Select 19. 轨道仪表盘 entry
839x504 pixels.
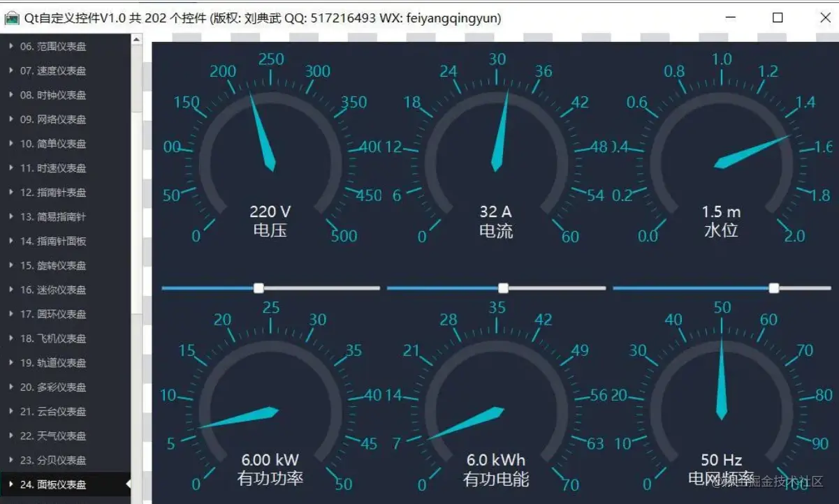click(x=66, y=363)
